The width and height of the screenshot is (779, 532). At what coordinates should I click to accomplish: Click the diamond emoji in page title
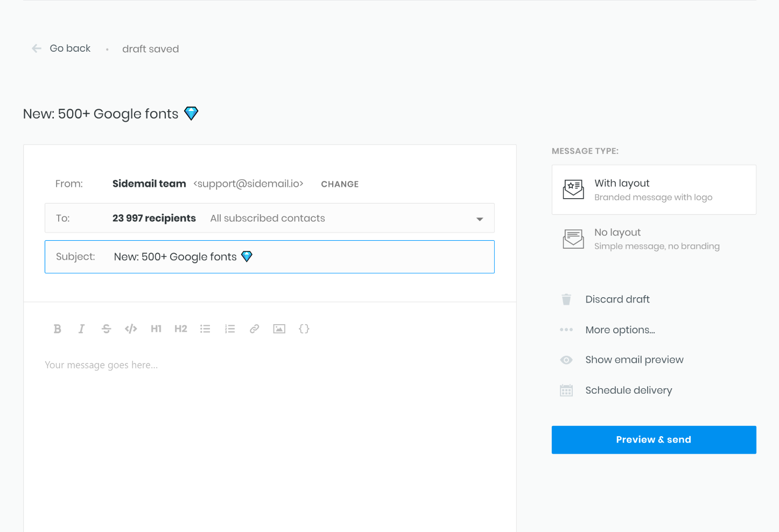(191, 114)
